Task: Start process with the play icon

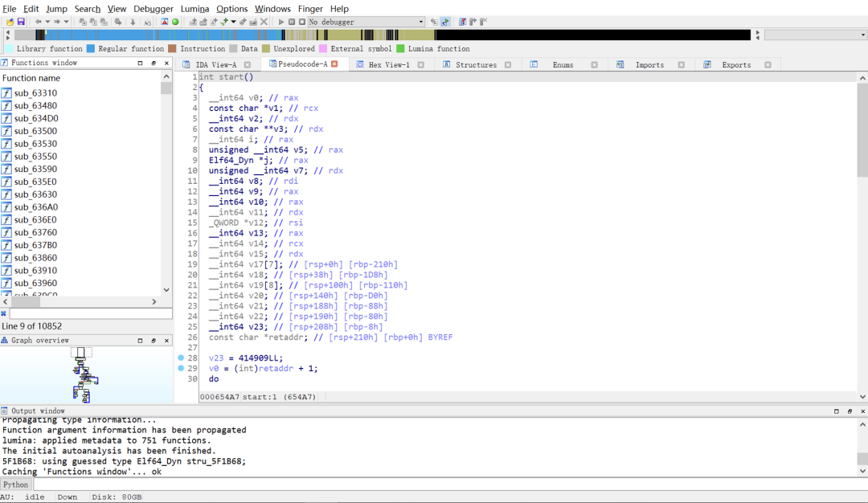Action: click(281, 22)
